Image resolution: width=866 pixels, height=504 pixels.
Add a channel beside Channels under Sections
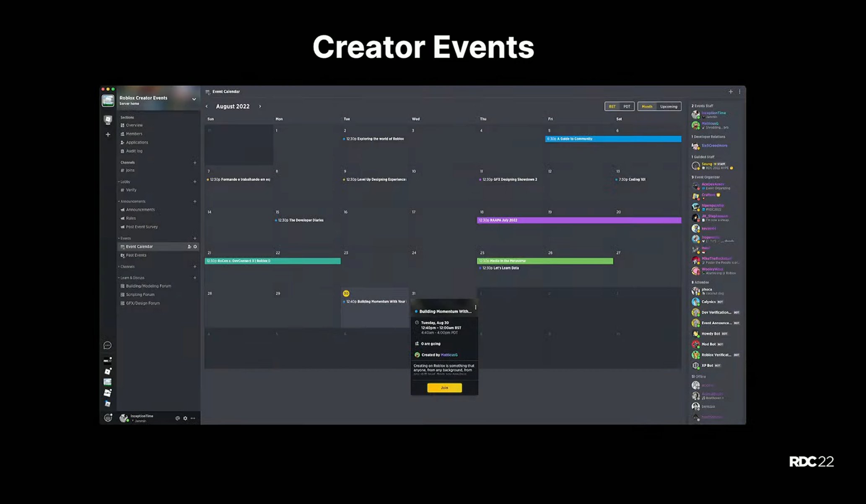tap(195, 163)
